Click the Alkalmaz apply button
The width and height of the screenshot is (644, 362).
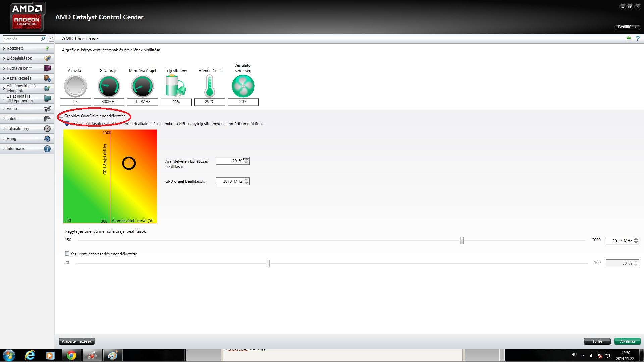point(627,341)
